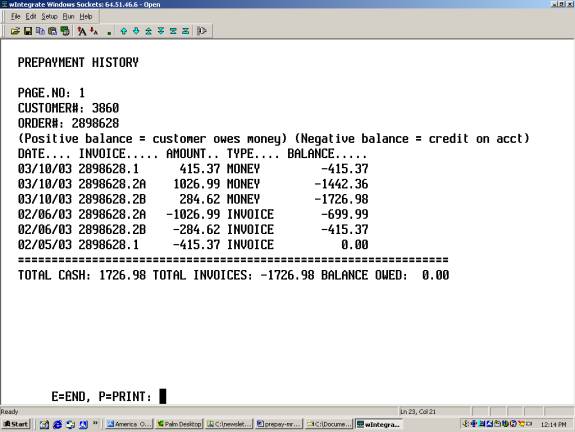Click the Ready status bar text
Image resolution: width=575 pixels, height=432 pixels.
point(9,412)
